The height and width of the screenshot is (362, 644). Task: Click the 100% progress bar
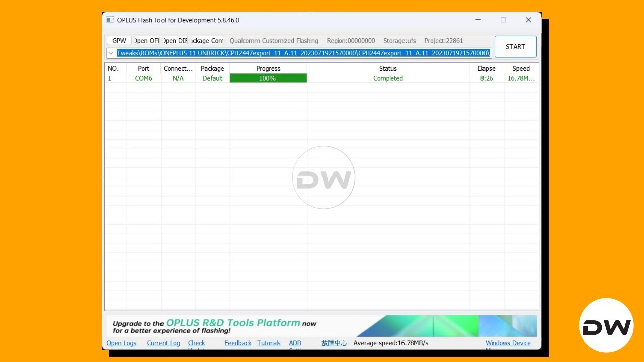pyautogui.click(x=268, y=78)
